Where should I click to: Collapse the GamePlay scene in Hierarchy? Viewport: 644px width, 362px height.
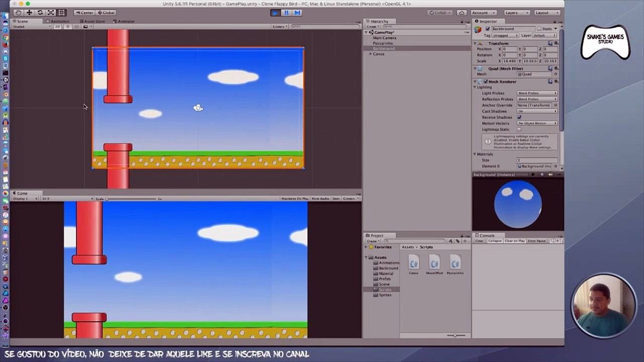[x=367, y=33]
